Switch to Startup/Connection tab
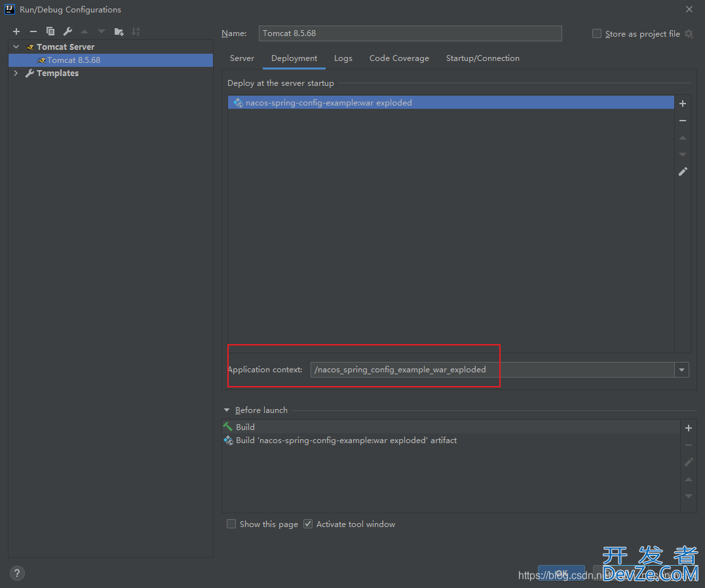This screenshot has width=705, height=588. tap(482, 58)
